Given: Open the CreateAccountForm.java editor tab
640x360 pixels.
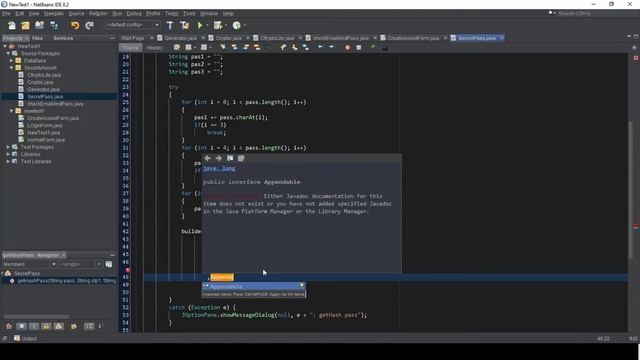Looking at the screenshot, I should 413,38.
